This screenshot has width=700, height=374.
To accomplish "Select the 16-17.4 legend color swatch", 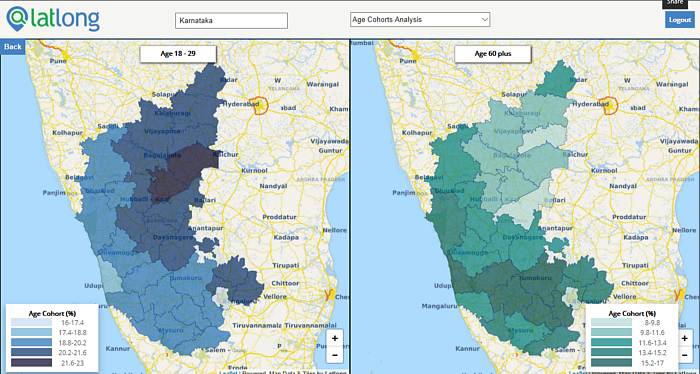I will click(31, 322).
